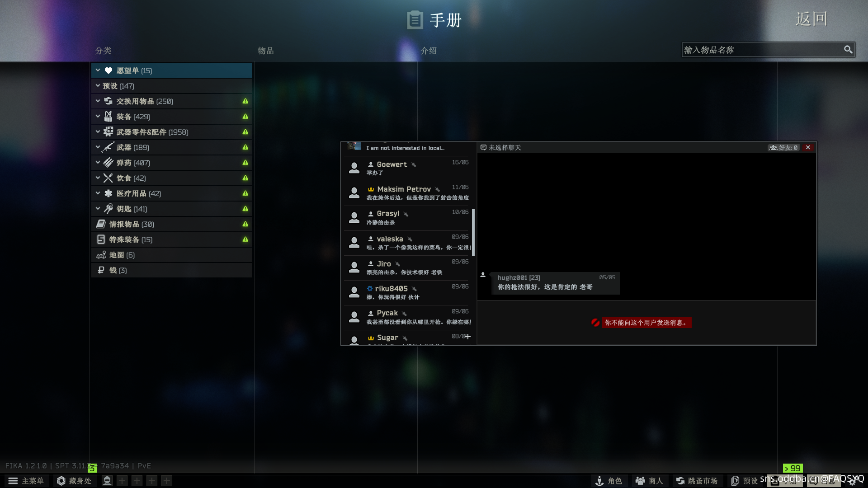The image size is (868, 488).
Task: Click the heart icon beside 愿望单
Action: [x=108, y=70]
